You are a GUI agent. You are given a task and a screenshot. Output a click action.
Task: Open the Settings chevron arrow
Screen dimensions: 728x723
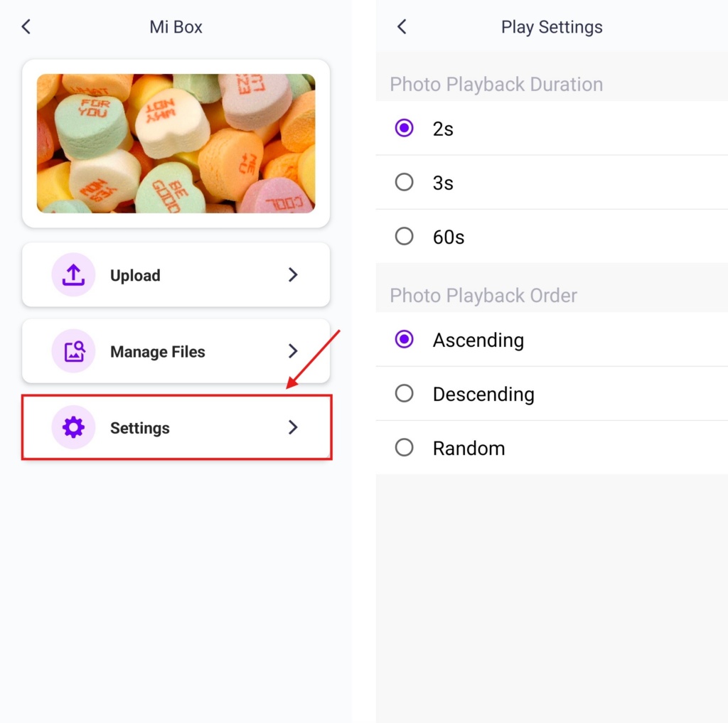click(x=292, y=427)
